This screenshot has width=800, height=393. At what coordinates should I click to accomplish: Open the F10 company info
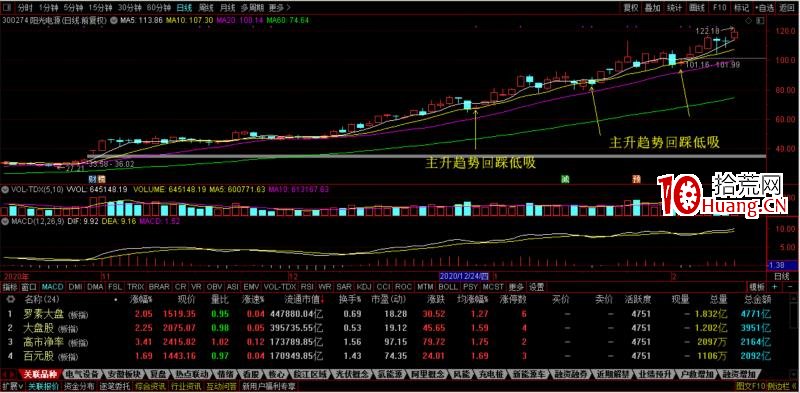[719, 8]
